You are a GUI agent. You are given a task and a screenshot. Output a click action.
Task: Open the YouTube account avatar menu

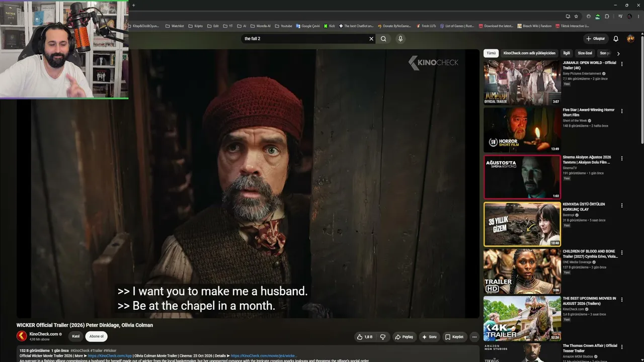pyautogui.click(x=630, y=39)
